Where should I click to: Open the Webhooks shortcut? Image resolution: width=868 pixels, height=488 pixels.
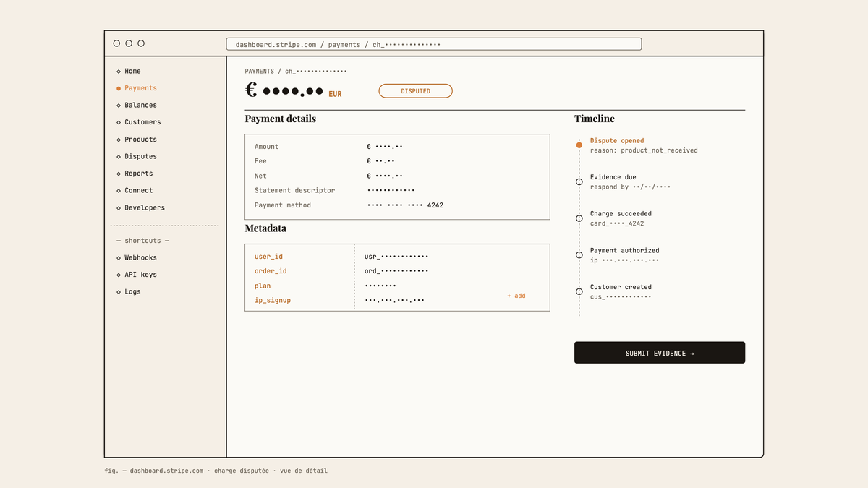point(140,257)
